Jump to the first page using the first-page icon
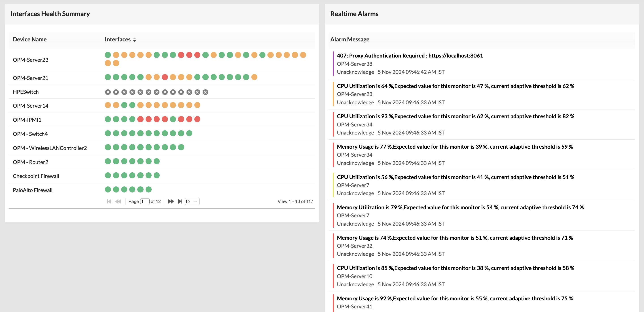Image resolution: width=644 pixels, height=312 pixels. pos(109,201)
